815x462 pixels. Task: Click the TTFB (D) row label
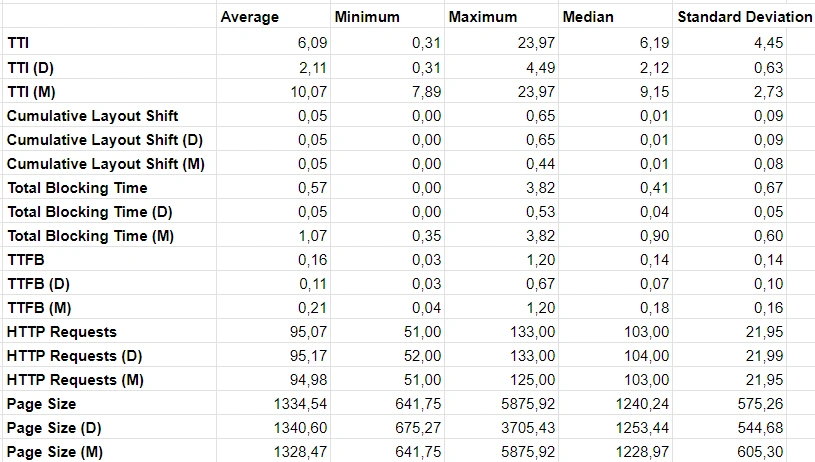click(x=38, y=284)
